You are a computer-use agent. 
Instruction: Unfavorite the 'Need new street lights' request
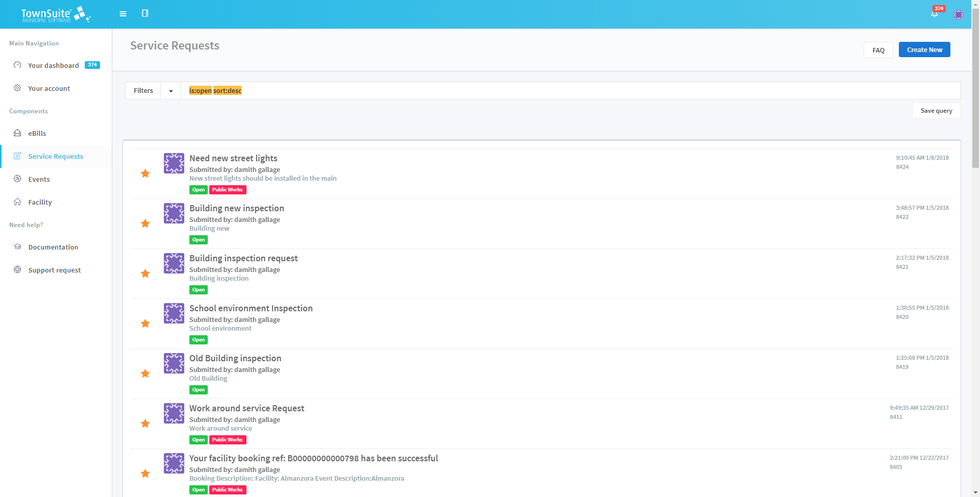pyautogui.click(x=145, y=173)
